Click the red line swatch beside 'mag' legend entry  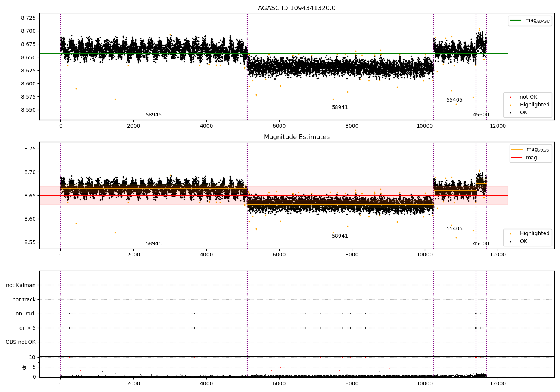[x=517, y=158]
